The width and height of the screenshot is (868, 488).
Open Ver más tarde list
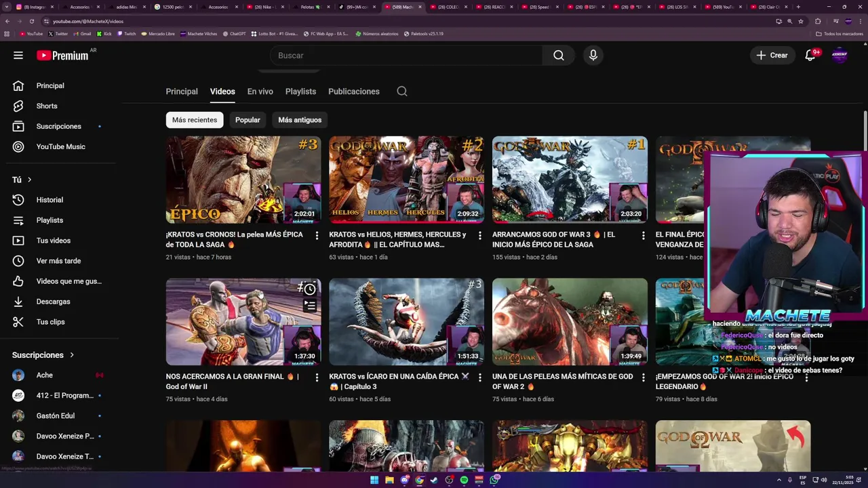[x=60, y=261]
